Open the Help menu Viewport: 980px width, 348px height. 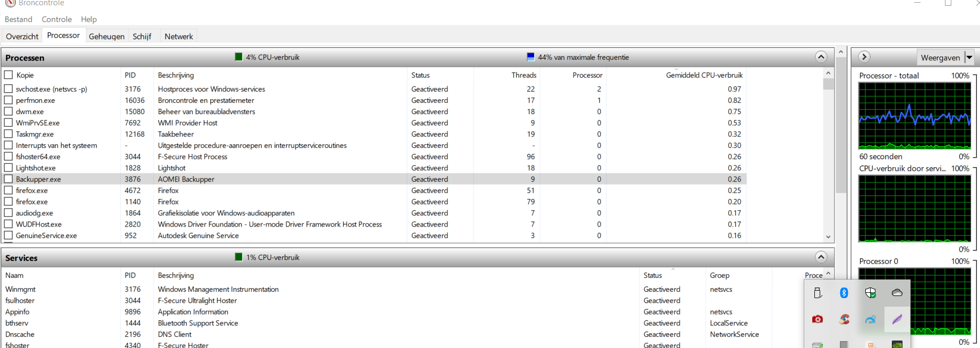(x=89, y=19)
